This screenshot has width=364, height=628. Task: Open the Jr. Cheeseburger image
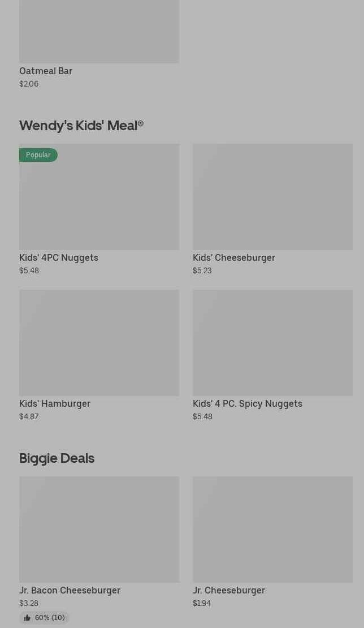pos(273,530)
